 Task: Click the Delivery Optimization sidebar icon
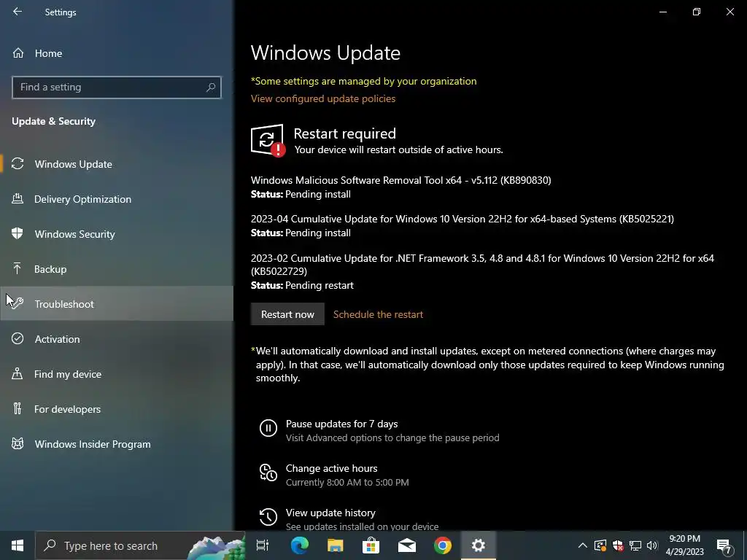pos(18,198)
